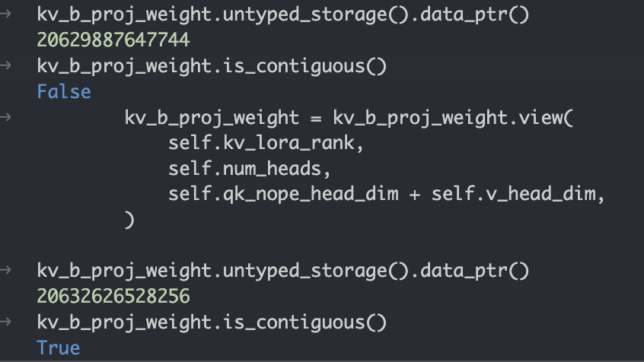
Task: Click the arrow beside the first untyped_storage().data_ptr() command
Action: 5,14
